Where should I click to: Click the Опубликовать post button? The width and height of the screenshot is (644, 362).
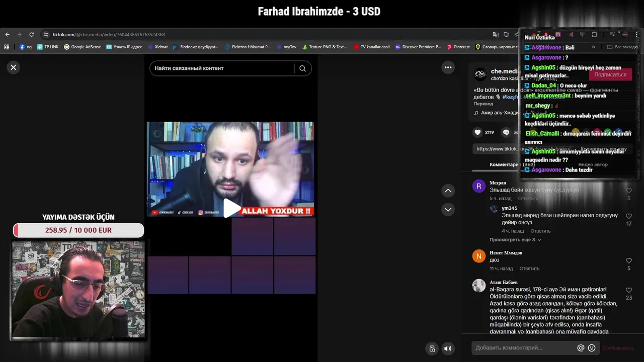coord(618,348)
